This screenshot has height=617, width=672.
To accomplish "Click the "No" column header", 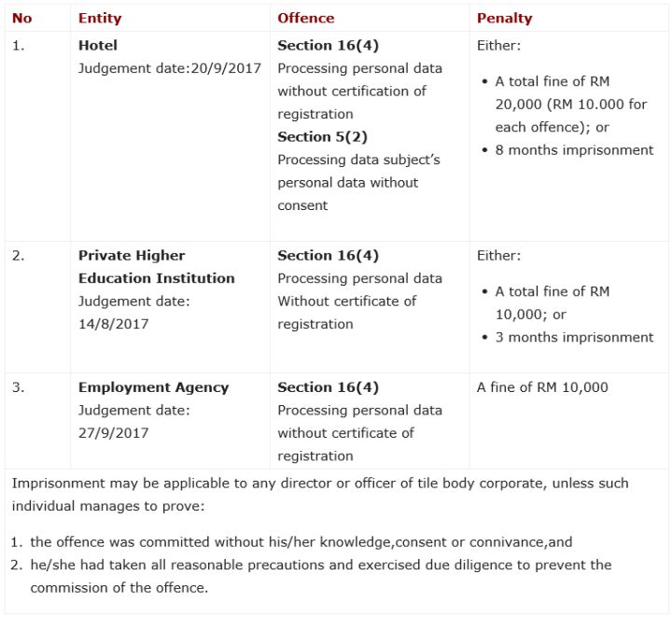I will 21,18.
